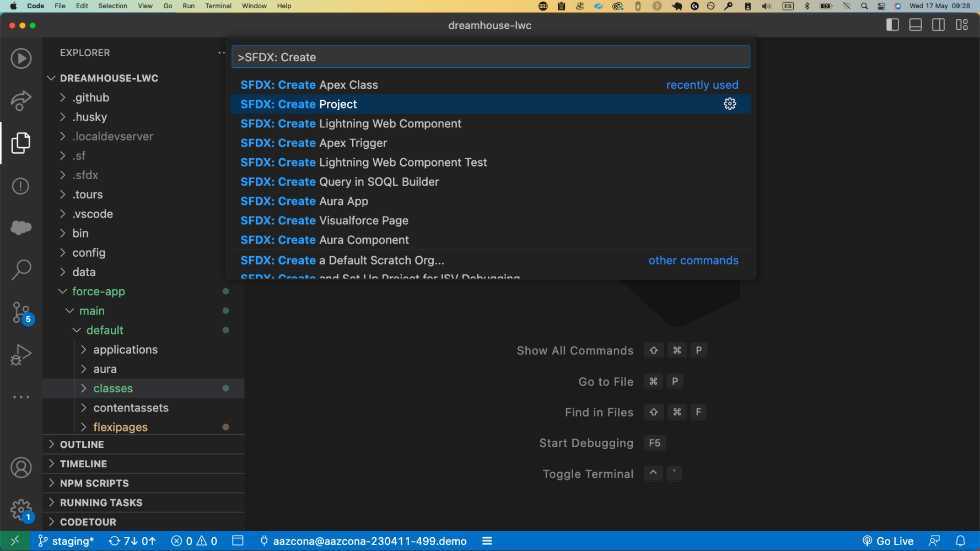Open errors and warnings count in status bar

click(194, 541)
